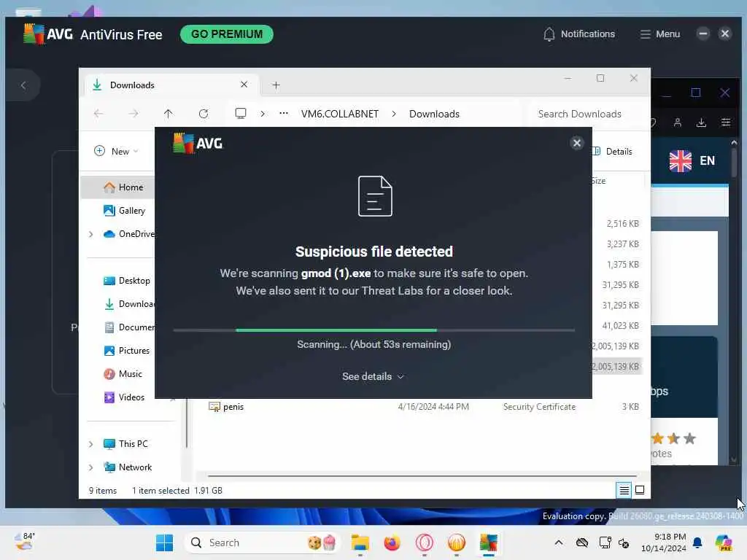The height and width of the screenshot is (560, 747).
Task: Open AVG AntiVirus taskbar icon
Action: [488, 542]
